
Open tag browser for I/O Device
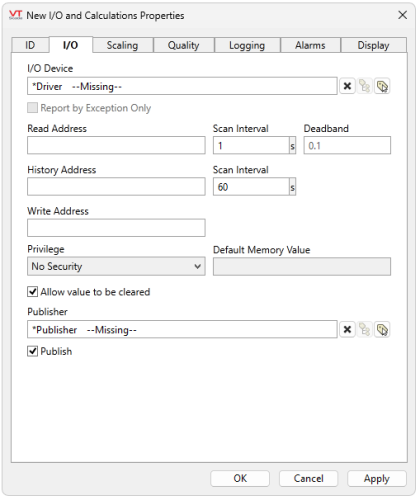tap(382, 86)
